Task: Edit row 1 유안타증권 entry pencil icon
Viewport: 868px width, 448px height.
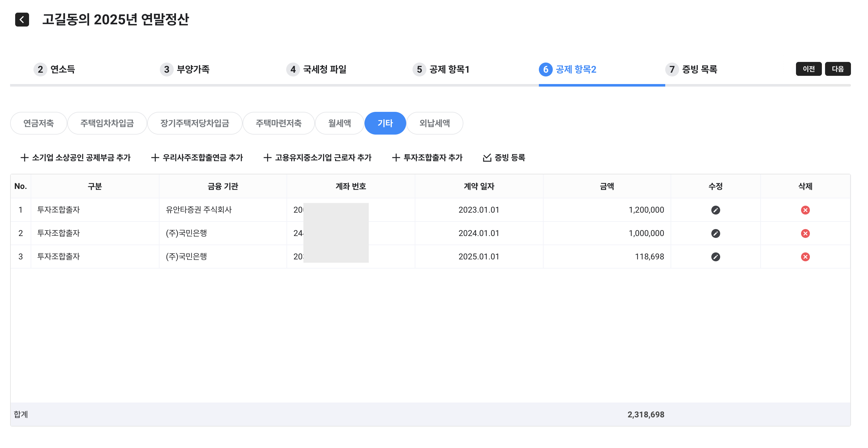Action: pyautogui.click(x=715, y=210)
